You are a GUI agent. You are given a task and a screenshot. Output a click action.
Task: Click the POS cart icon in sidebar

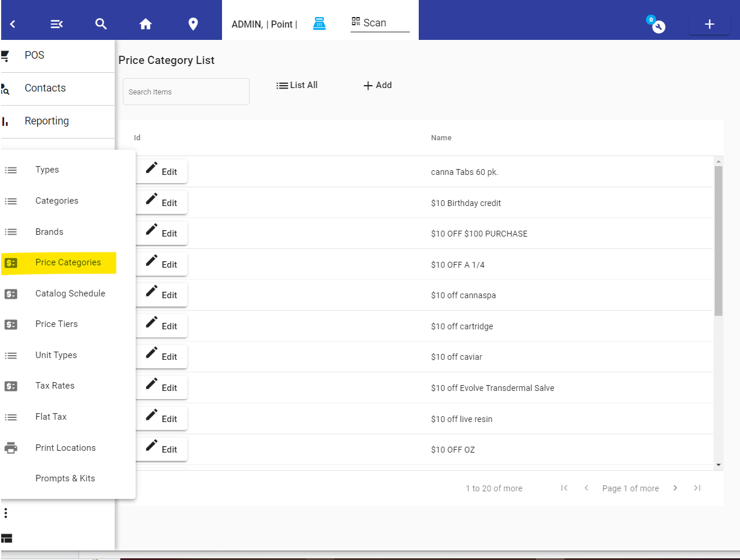[x=5, y=56]
